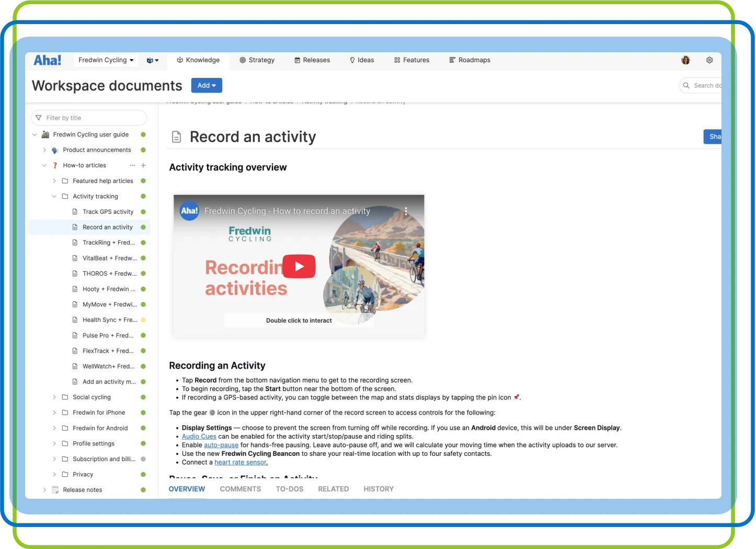
Task: Open the Add an activity m... document
Action: tap(109, 382)
